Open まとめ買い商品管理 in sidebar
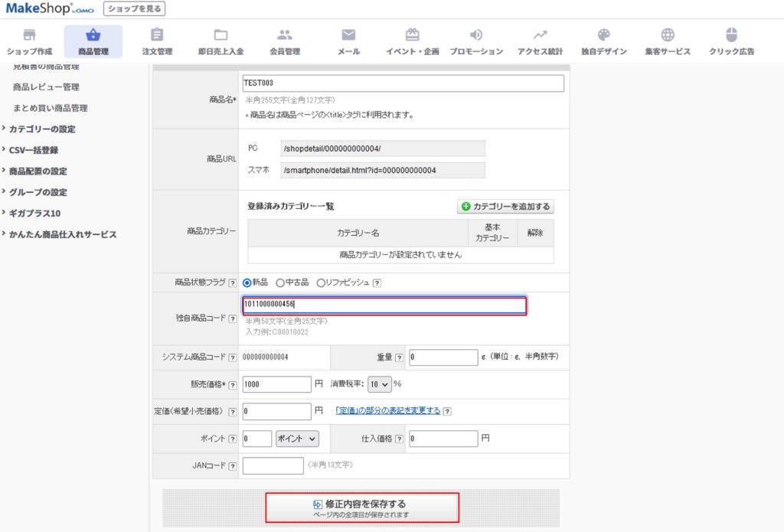 click(50, 108)
